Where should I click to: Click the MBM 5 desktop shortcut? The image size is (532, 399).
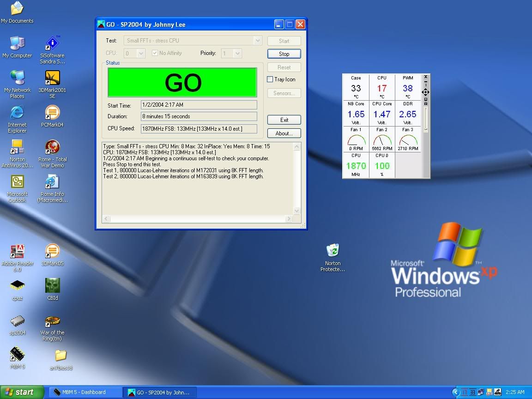click(x=17, y=355)
